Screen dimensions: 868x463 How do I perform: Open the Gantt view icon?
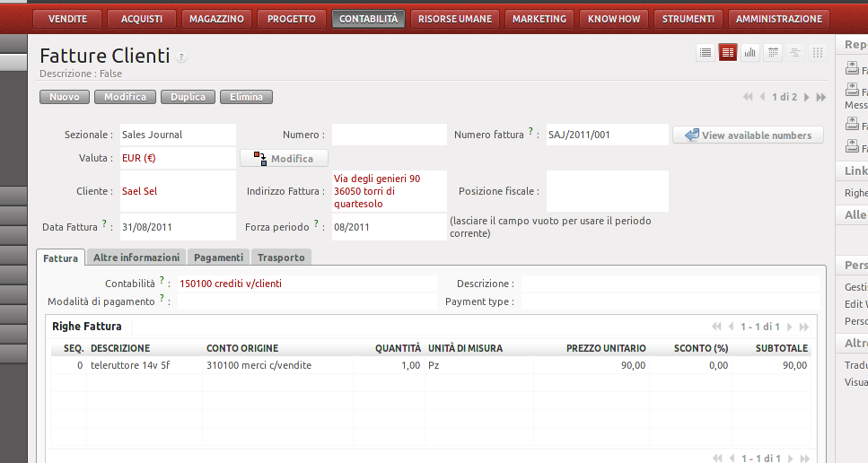coord(795,53)
